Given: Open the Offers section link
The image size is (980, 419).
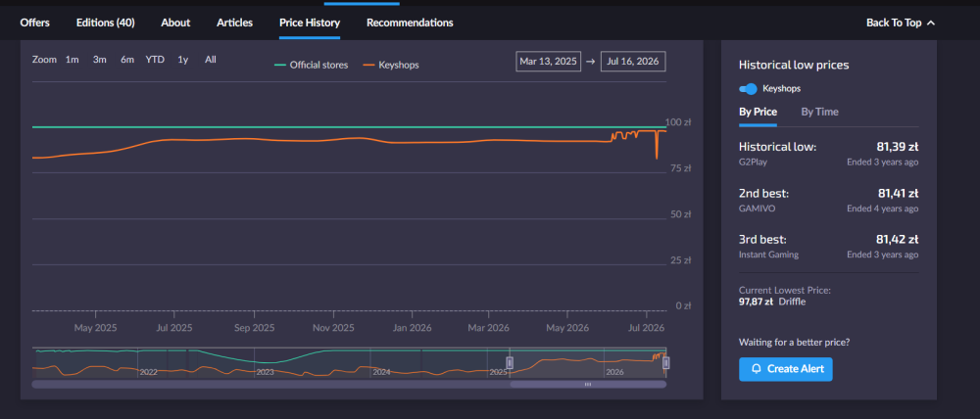Looking at the screenshot, I should pos(34,23).
